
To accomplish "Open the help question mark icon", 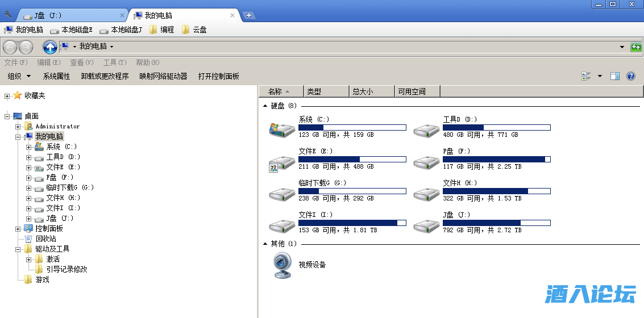I will click(x=630, y=76).
